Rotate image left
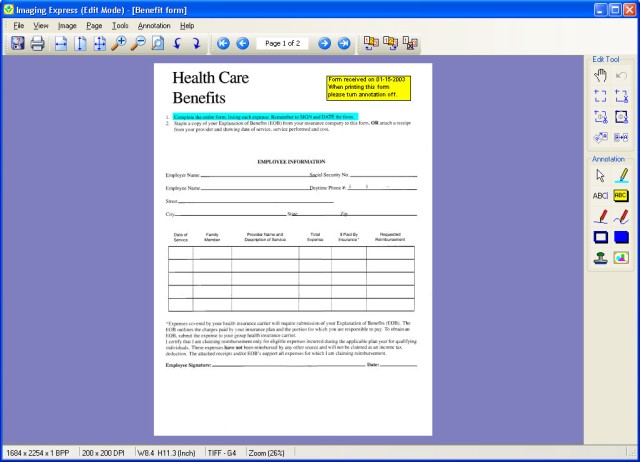Screen dimensions: 640x462 [x=178, y=43]
